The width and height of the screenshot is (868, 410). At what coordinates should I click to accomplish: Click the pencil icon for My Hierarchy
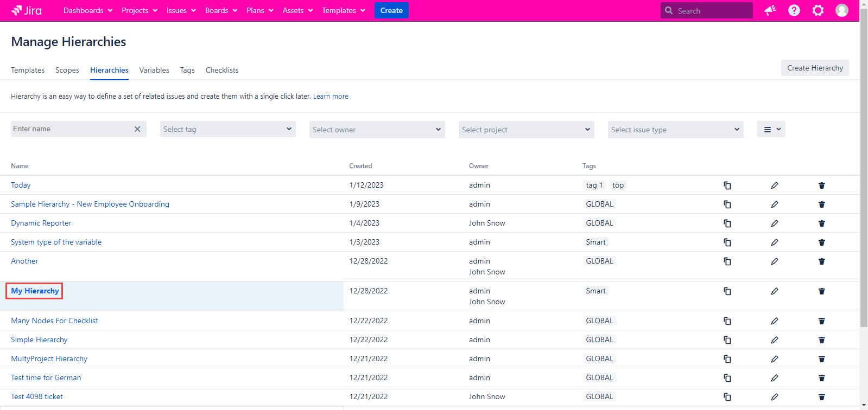(x=774, y=291)
